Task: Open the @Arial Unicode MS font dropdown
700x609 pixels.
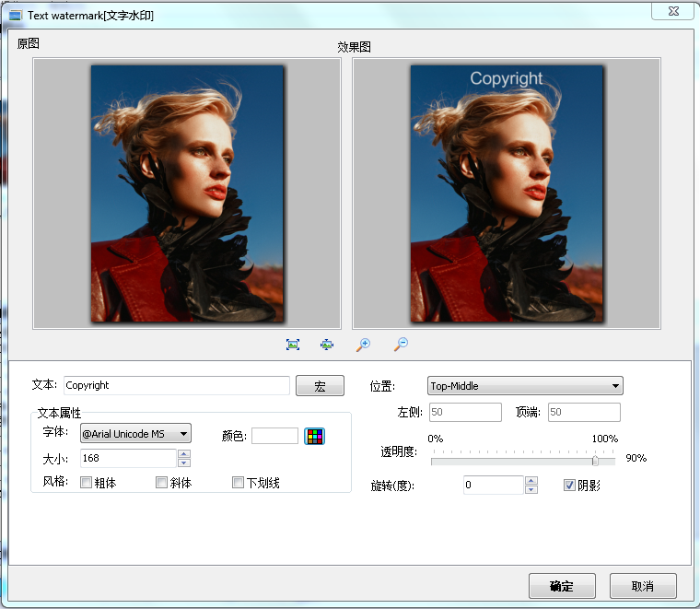Action: (135, 434)
